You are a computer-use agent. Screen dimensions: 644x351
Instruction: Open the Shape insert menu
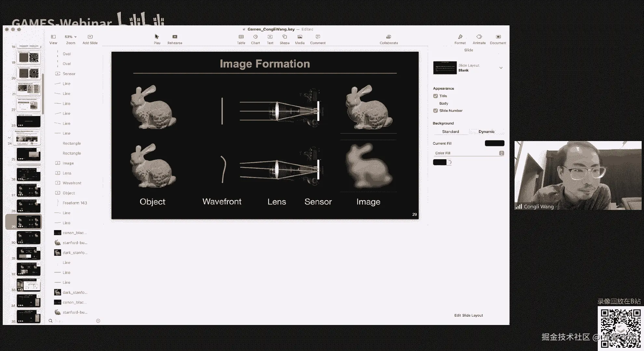pos(285,37)
